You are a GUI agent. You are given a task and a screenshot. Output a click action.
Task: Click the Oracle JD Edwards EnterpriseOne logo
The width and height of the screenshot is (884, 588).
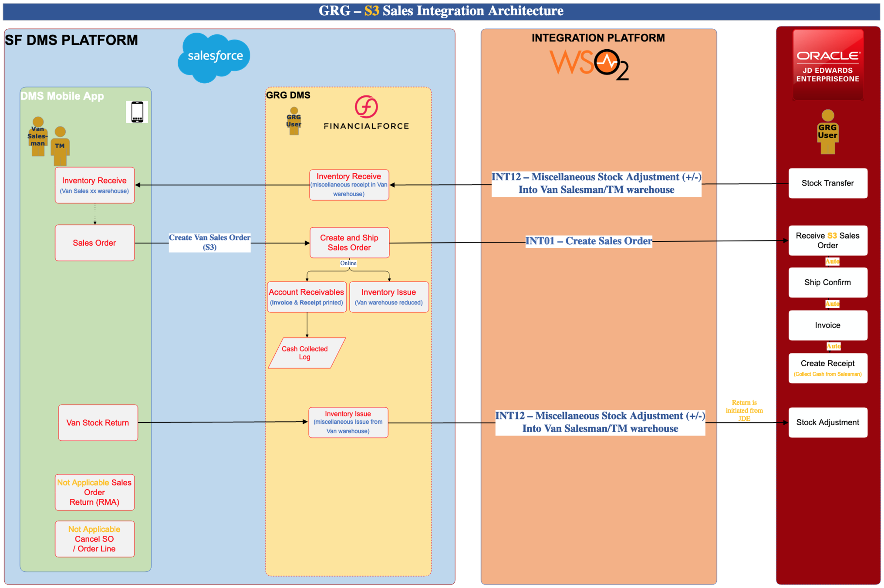[x=827, y=64]
